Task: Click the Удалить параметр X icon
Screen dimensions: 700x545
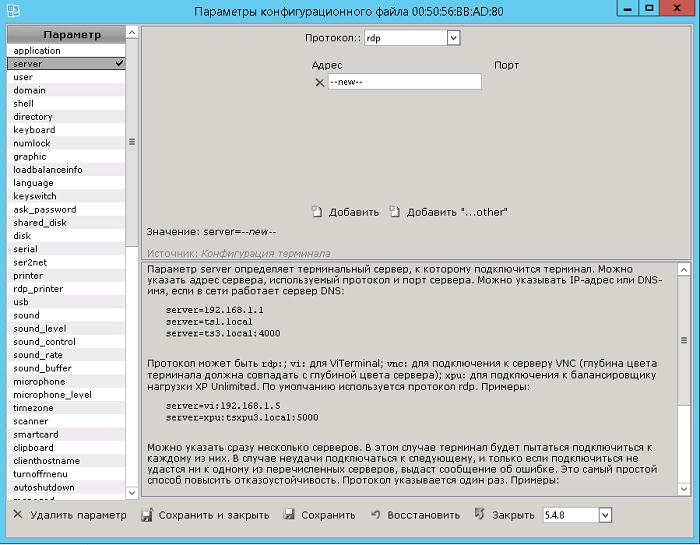Action: coord(17,515)
